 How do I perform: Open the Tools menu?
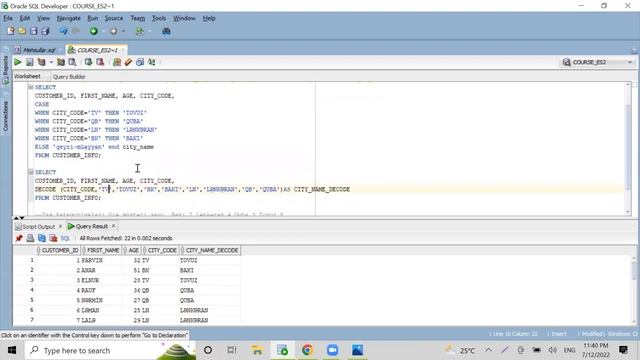click(159, 18)
